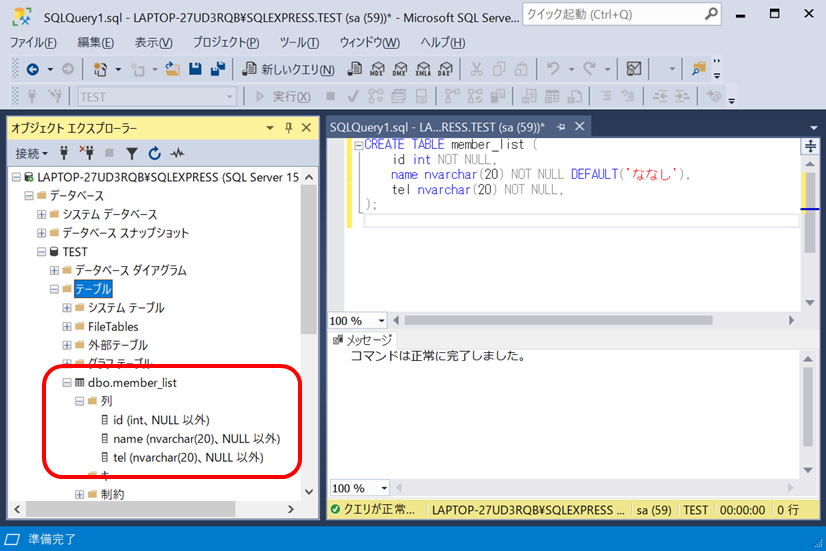Click the DMX query icon
The width and height of the screenshot is (826, 551).
tap(400, 69)
